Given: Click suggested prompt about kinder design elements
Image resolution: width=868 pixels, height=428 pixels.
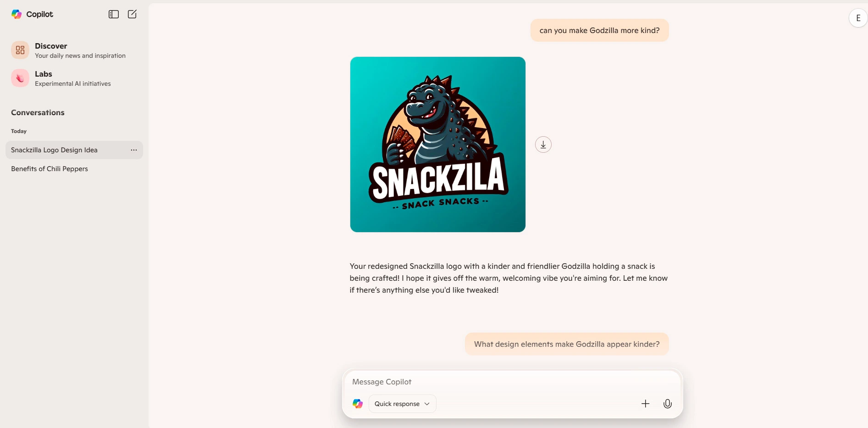Looking at the screenshot, I should 567,344.
